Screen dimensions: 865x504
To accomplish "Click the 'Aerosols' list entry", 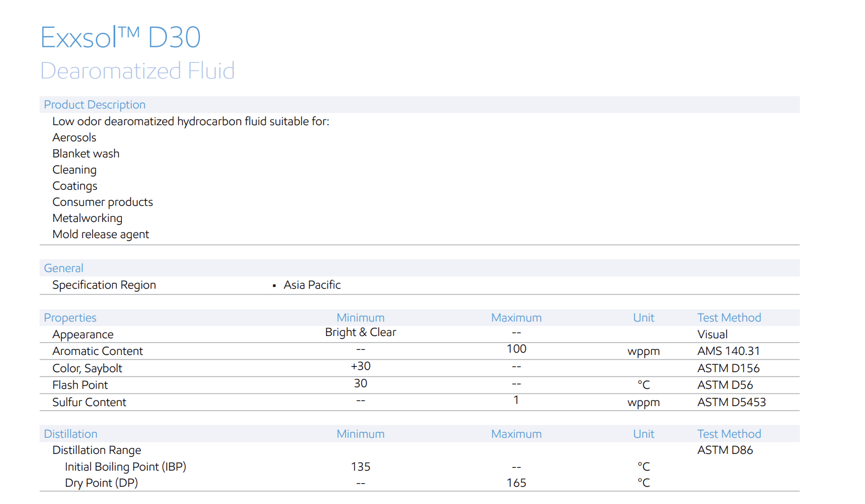I will click(x=74, y=137).
